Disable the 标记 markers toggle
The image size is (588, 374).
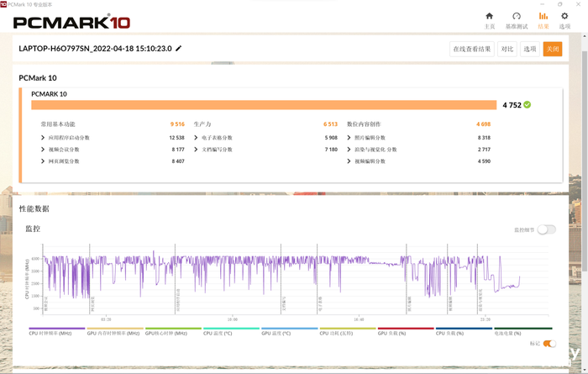(x=549, y=344)
